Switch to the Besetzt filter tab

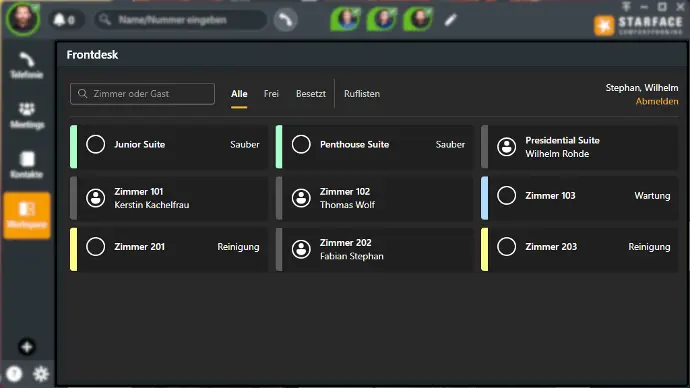(311, 94)
